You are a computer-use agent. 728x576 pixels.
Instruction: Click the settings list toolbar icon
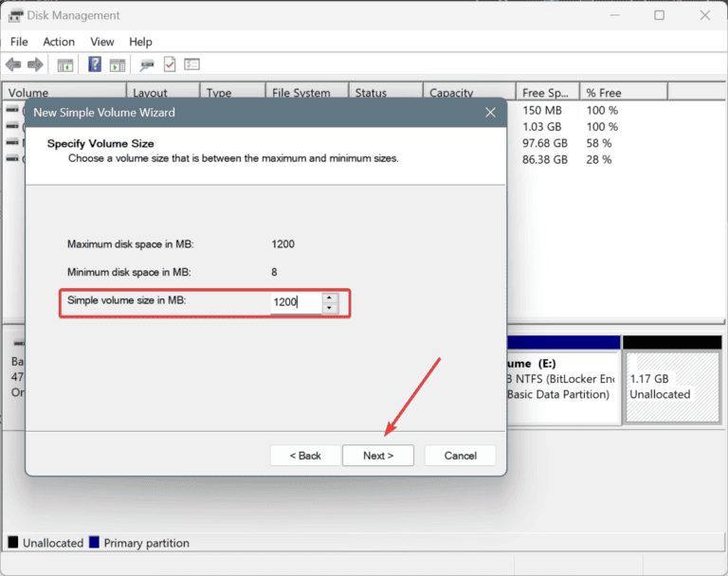pos(192,64)
